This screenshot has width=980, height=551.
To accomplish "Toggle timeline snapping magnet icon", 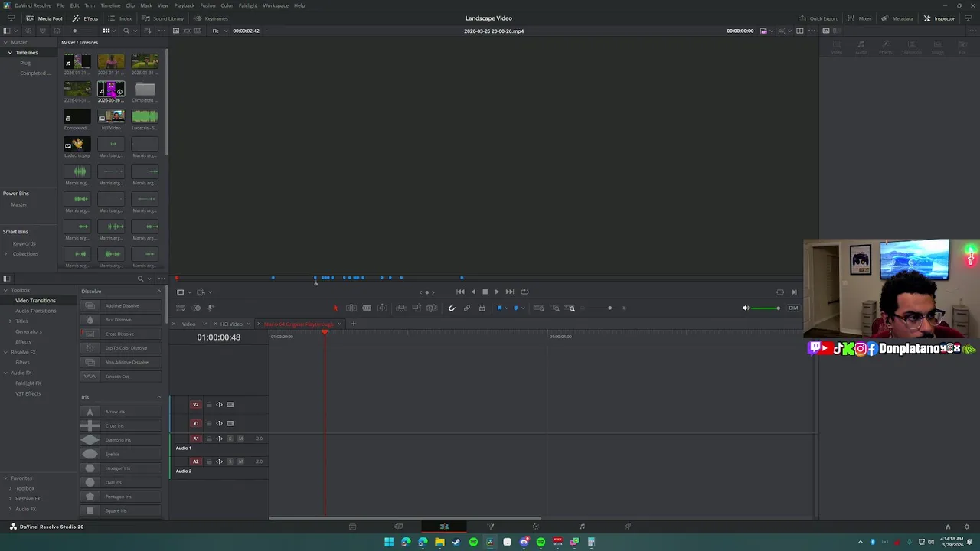I will click(x=452, y=308).
